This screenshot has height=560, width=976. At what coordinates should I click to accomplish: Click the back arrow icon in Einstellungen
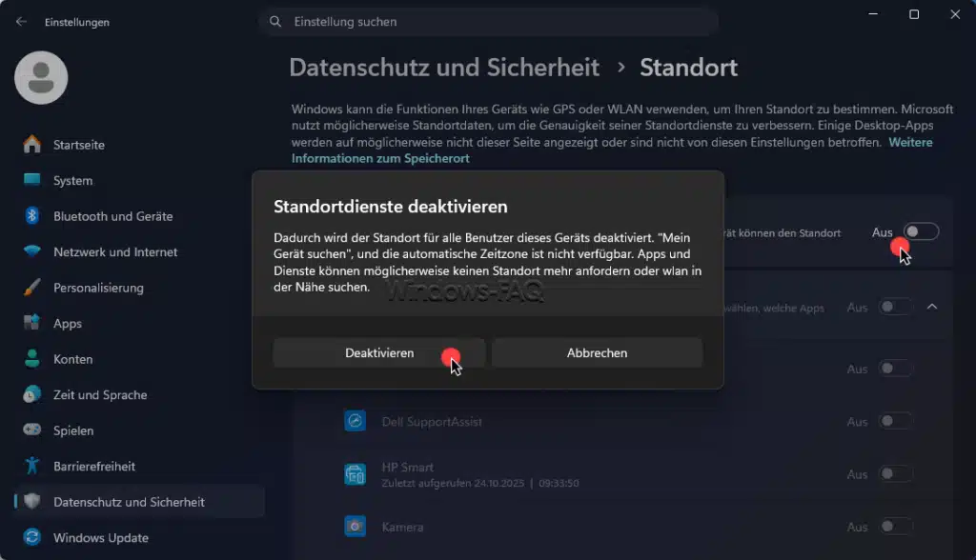click(21, 21)
